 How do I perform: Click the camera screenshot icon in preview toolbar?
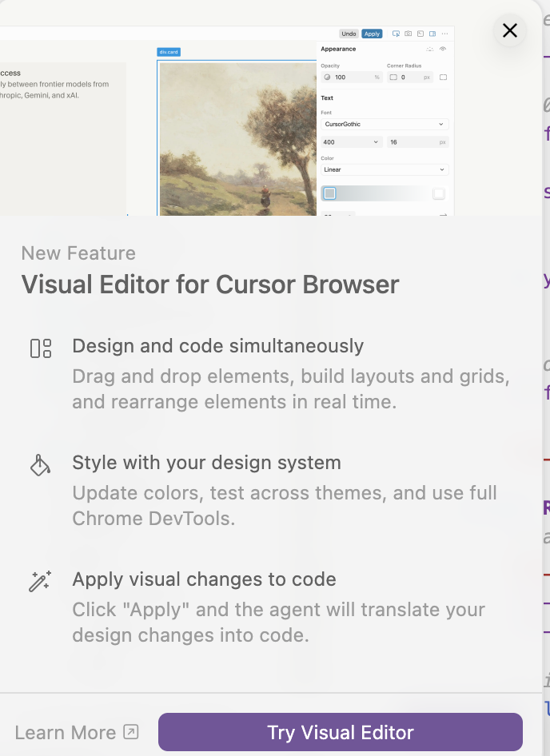click(x=408, y=34)
